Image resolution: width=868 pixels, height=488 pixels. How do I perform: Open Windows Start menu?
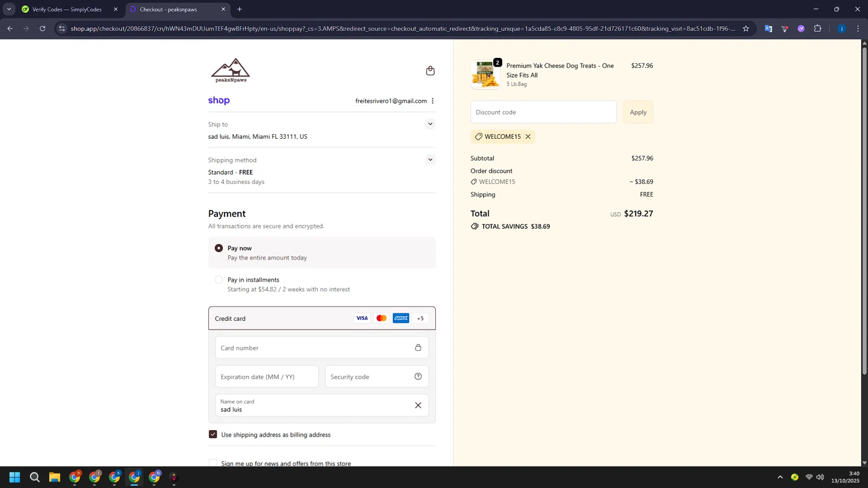(x=15, y=477)
